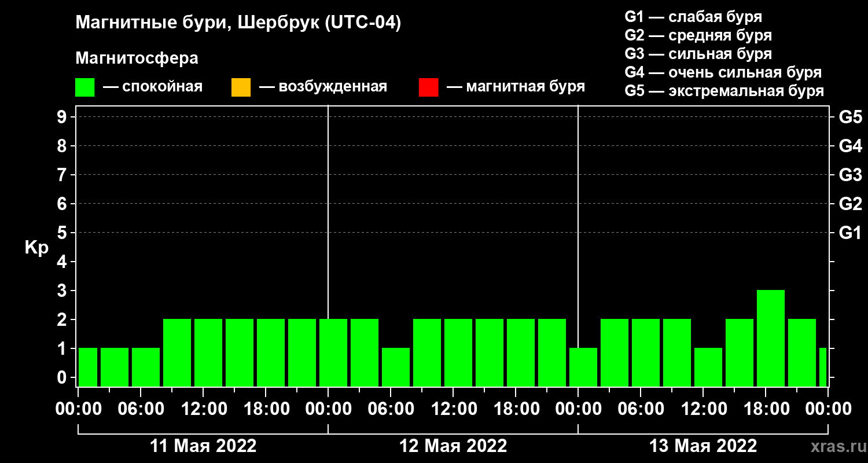
Task: Click the chart title 'Магнитные бури, Шербрук'
Action: pyautogui.click(x=238, y=24)
